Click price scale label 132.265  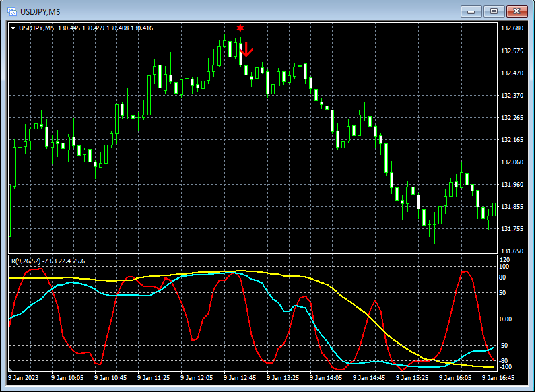point(512,118)
